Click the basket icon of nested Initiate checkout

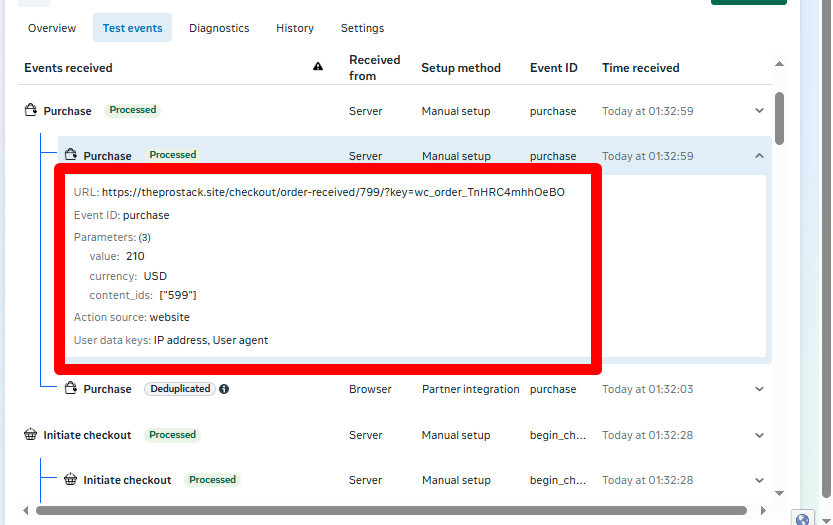point(71,479)
